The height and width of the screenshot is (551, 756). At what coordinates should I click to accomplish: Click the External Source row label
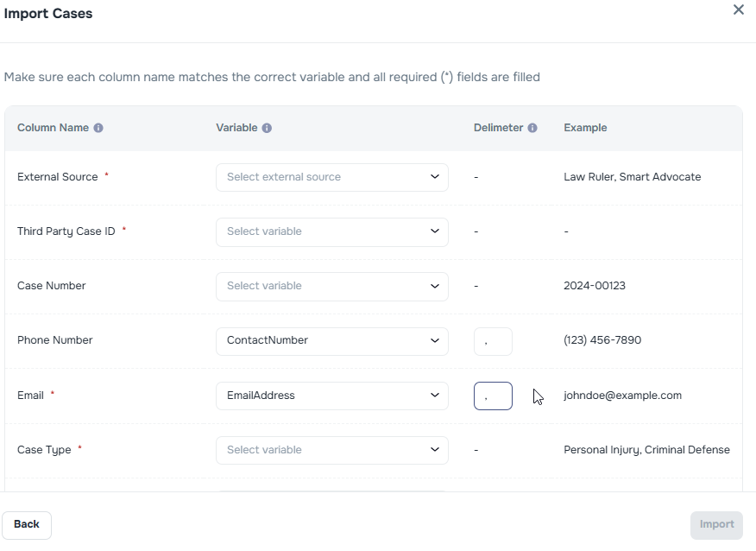[56, 177]
